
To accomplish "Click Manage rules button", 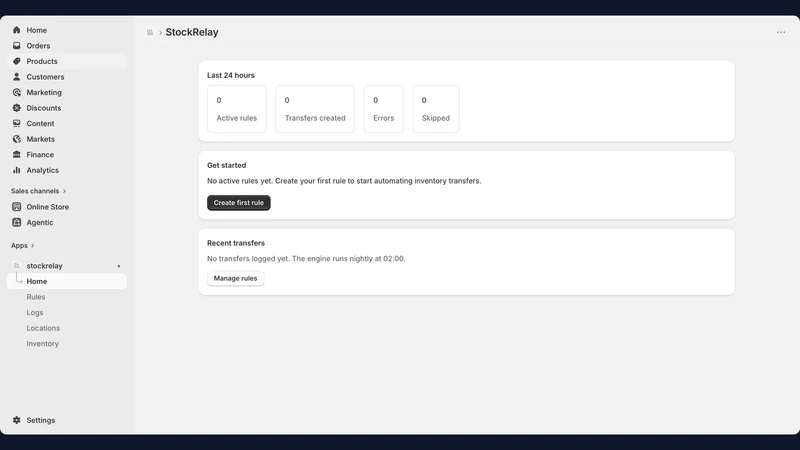I will click(x=235, y=278).
